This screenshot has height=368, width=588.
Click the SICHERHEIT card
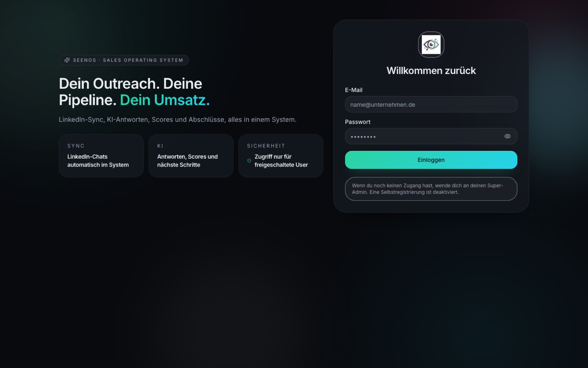click(x=281, y=156)
